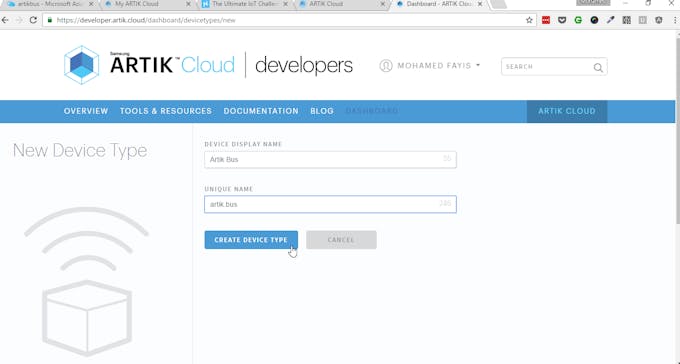Open the Pocket extension icon
The image size is (680, 364).
pyautogui.click(x=562, y=20)
